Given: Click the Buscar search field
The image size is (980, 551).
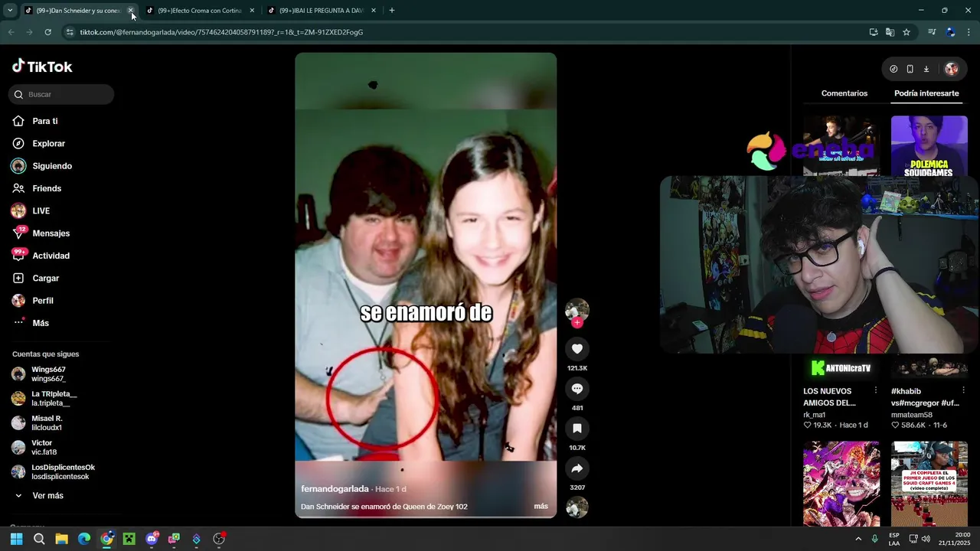Looking at the screenshot, I should 61,94.
